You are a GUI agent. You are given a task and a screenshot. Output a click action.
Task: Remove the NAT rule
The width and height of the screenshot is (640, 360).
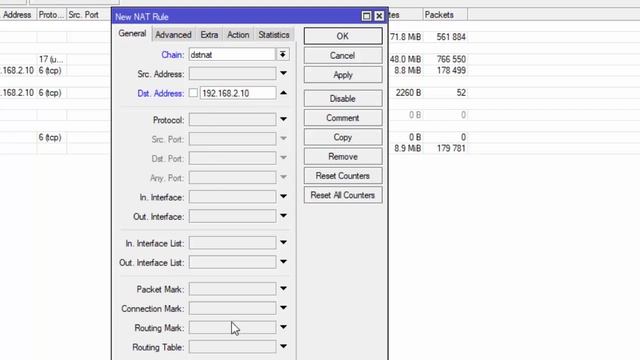343,156
